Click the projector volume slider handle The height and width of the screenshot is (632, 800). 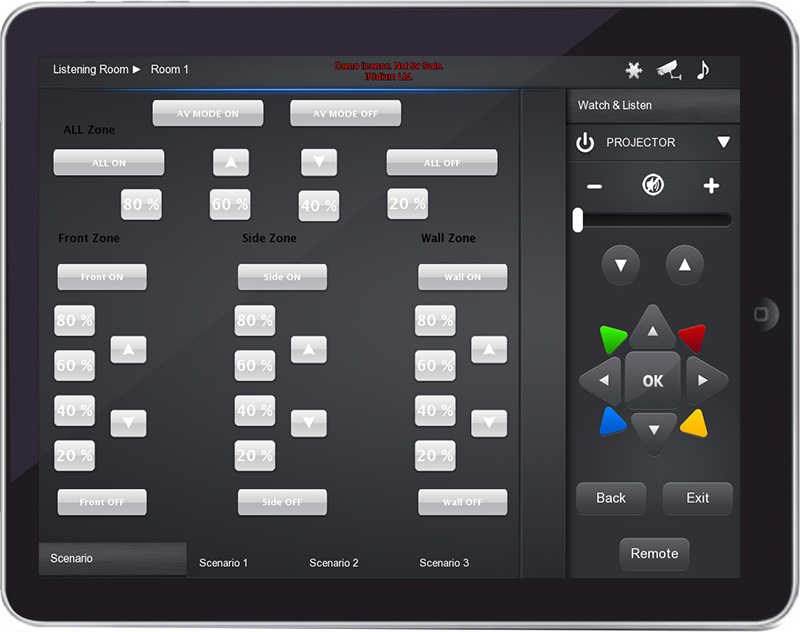578,220
